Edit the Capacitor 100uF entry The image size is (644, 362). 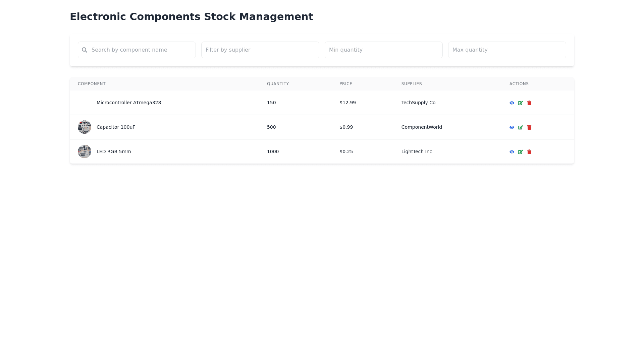tap(520, 127)
